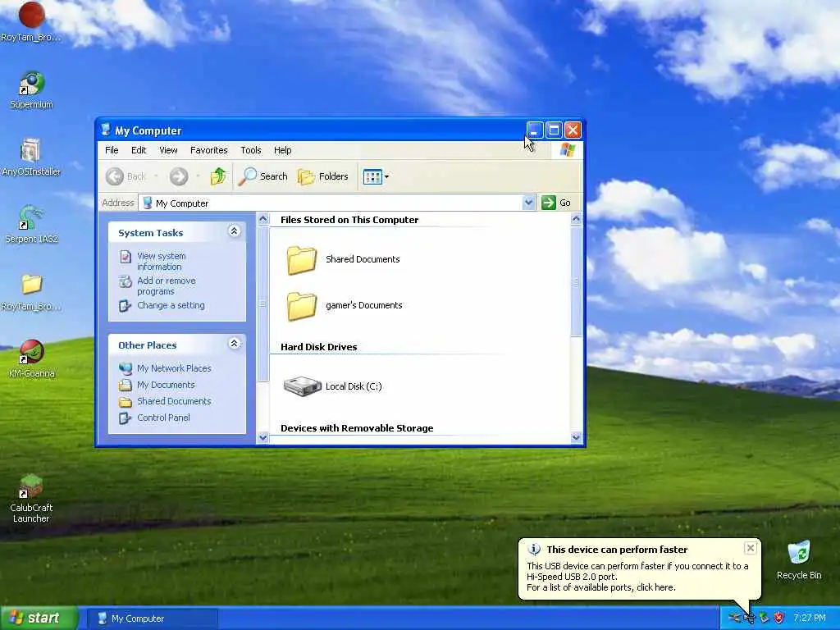Click the file list scroll up arrow
The width and height of the screenshot is (840, 630).
[x=576, y=218]
